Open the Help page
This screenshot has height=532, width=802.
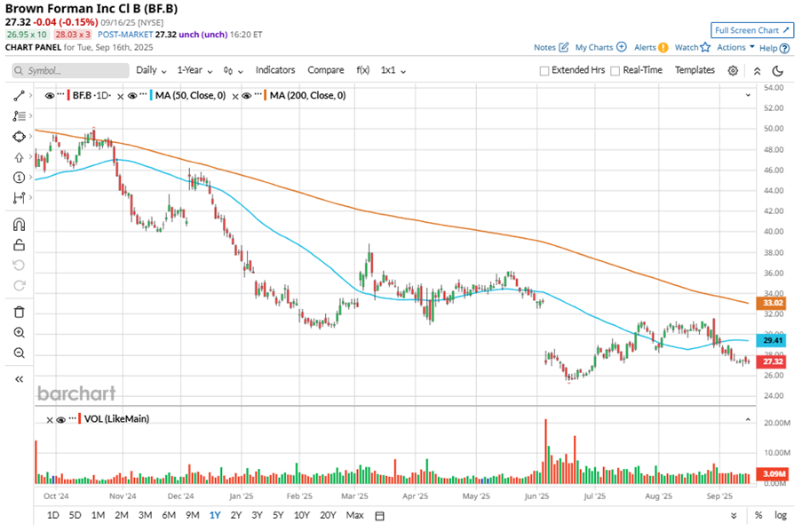click(x=774, y=48)
